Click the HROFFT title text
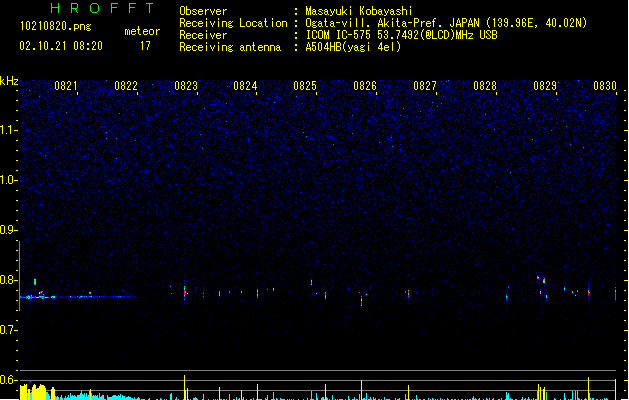 point(103,8)
